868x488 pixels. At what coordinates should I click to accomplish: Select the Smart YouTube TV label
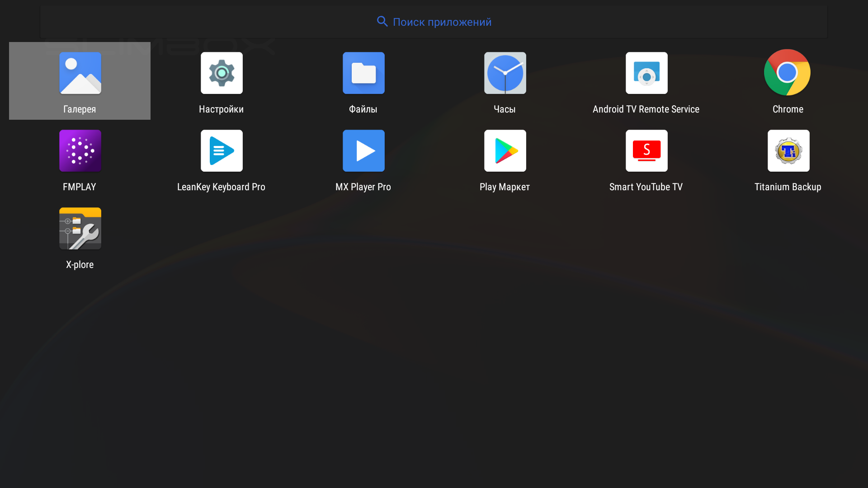646,187
